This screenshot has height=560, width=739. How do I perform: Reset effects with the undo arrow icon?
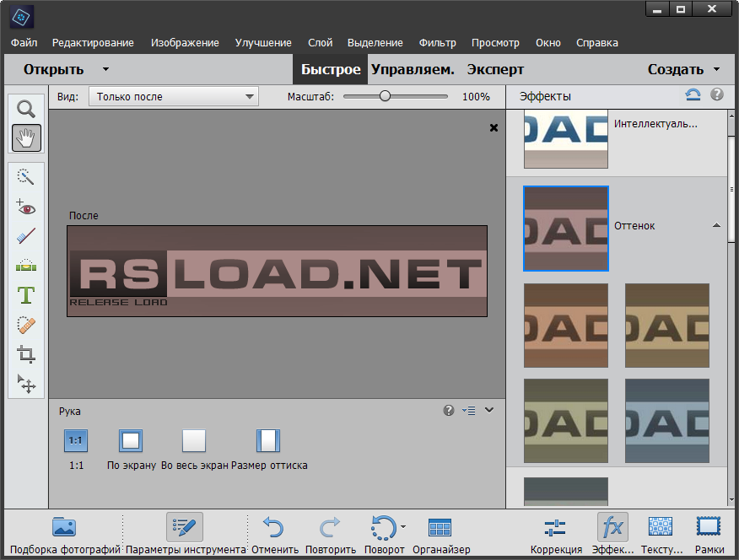click(693, 94)
